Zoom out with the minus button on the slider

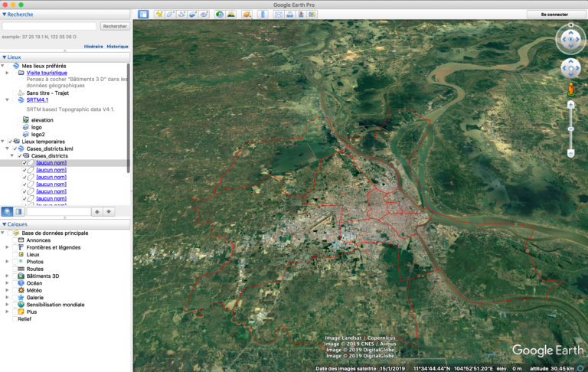click(x=570, y=153)
